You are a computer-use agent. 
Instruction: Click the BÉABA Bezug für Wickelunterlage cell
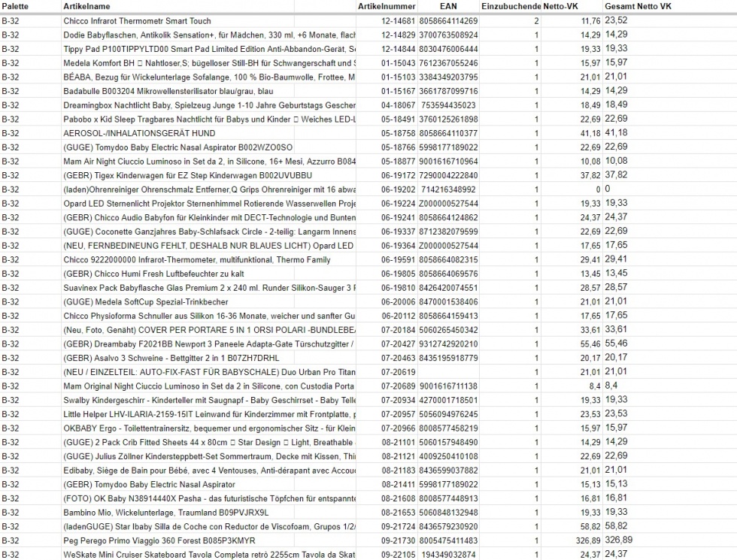tap(210, 77)
